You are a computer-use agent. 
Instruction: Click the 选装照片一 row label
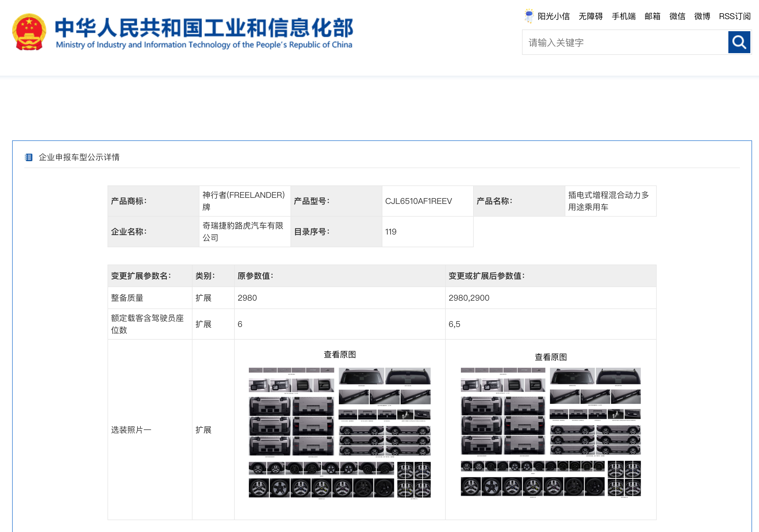click(x=131, y=430)
